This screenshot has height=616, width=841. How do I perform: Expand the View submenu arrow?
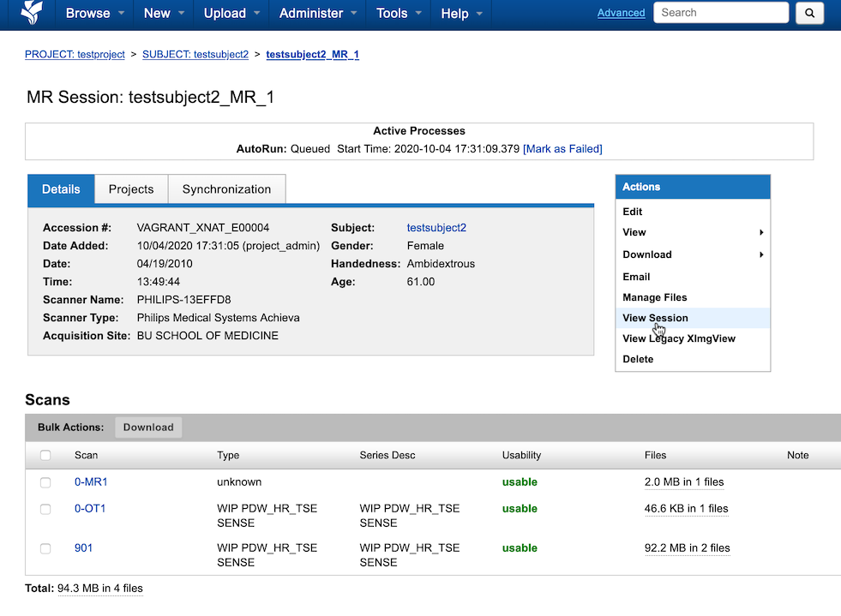(x=761, y=232)
